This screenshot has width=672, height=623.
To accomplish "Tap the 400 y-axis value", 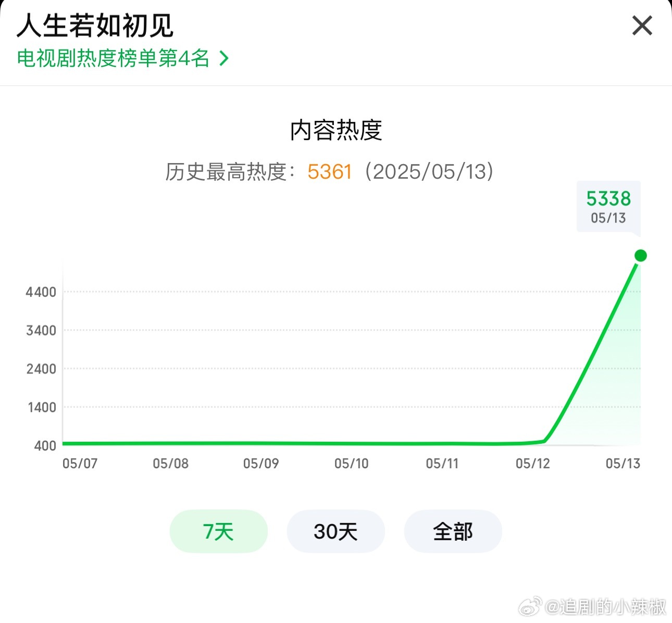I will (45, 446).
